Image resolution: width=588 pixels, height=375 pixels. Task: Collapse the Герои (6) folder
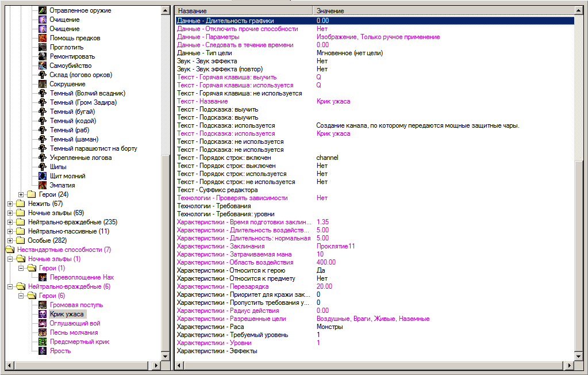pos(22,296)
